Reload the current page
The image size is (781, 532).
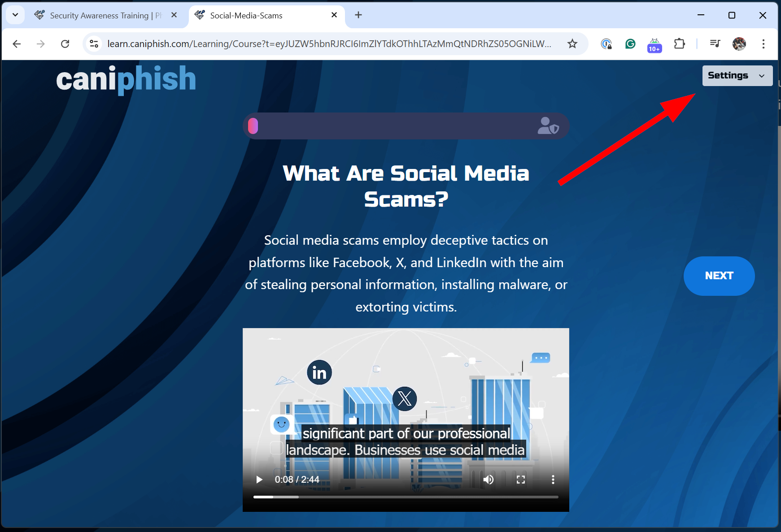pyautogui.click(x=65, y=44)
